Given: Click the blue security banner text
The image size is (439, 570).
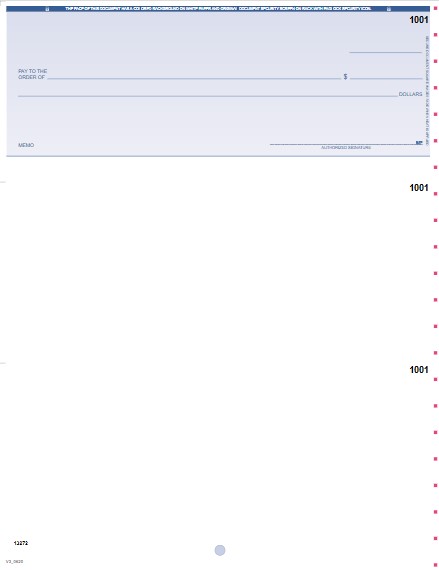Looking at the screenshot, I should click(218, 9).
